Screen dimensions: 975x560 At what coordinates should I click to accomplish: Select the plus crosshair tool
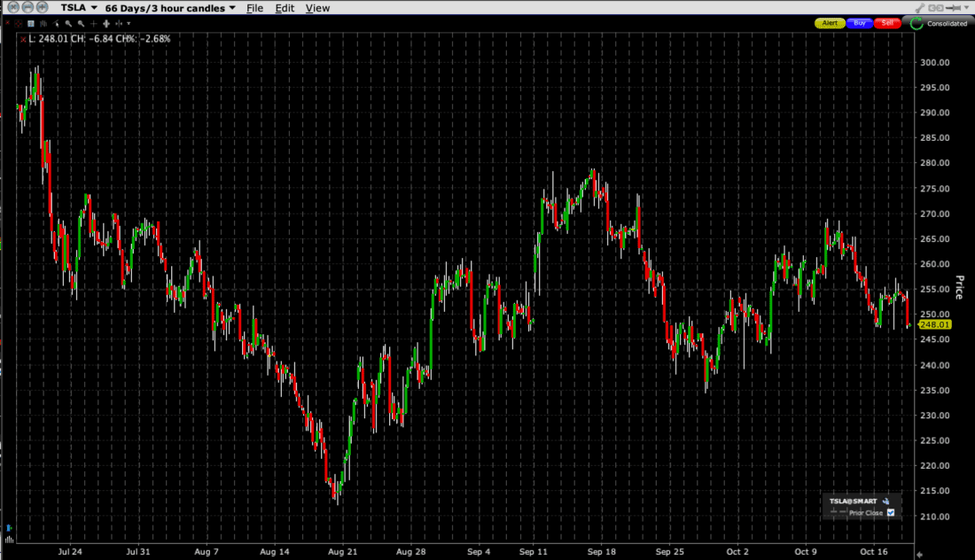pyautogui.click(x=93, y=24)
